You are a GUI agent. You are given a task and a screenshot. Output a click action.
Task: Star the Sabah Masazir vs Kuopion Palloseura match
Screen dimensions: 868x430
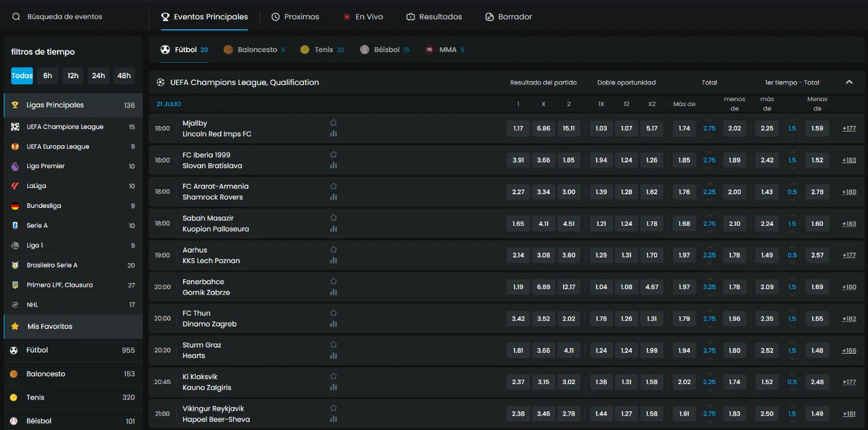click(334, 218)
